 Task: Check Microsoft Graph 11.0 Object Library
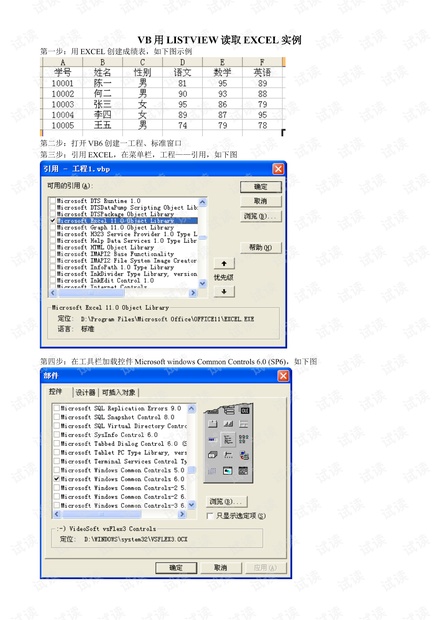(x=53, y=227)
